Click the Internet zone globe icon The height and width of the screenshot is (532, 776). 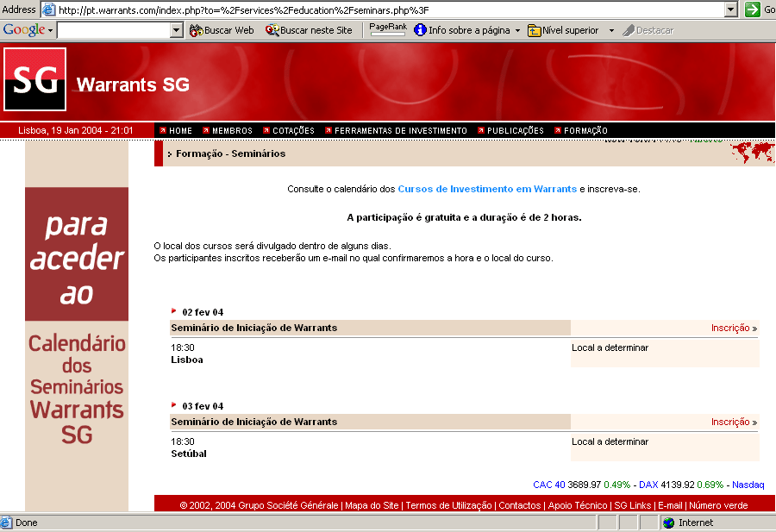tap(668, 523)
